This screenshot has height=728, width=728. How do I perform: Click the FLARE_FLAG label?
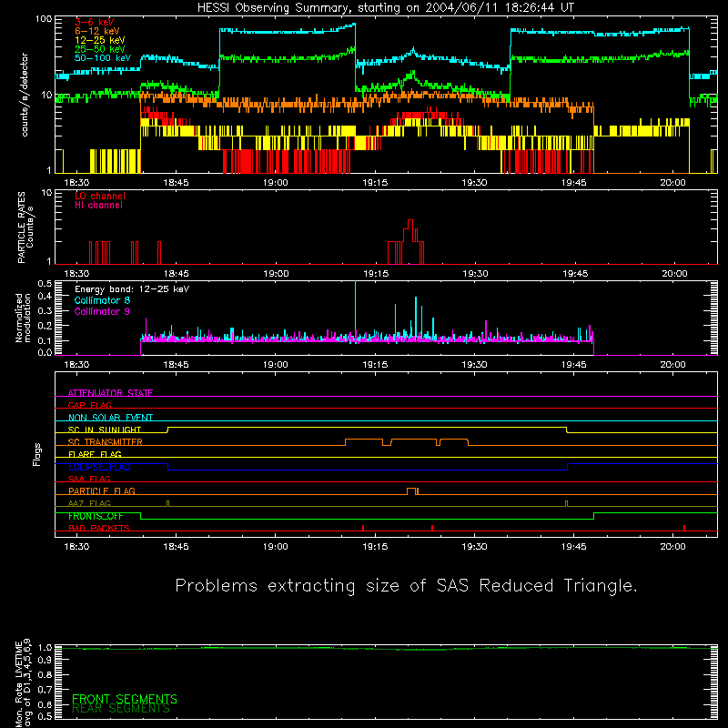[x=95, y=454]
